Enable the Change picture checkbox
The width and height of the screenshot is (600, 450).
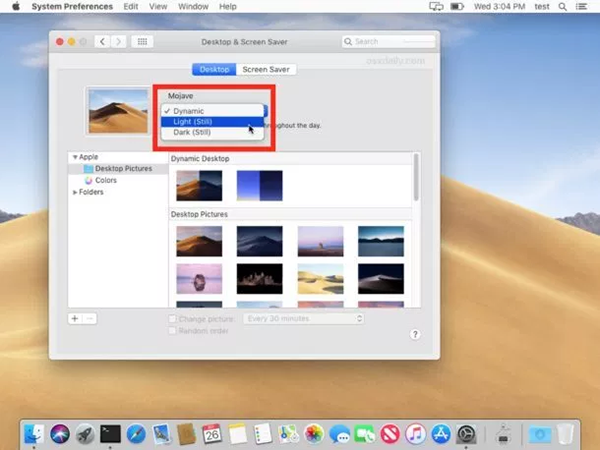pyautogui.click(x=172, y=319)
